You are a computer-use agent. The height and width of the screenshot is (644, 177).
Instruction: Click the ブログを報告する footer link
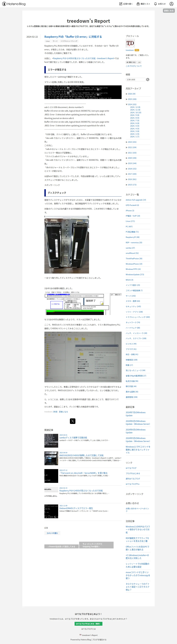(99, 639)
